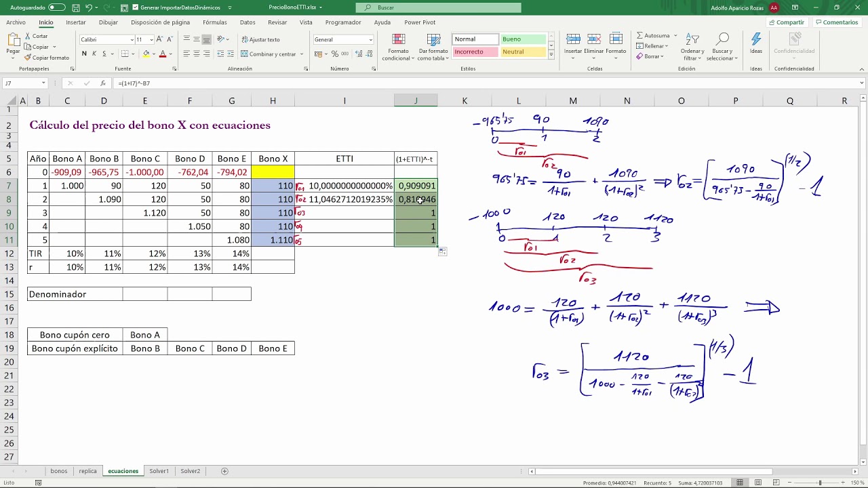Toggle the Autoguardado switch
Image resolution: width=868 pixels, height=488 pixels.
tap(56, 7)
